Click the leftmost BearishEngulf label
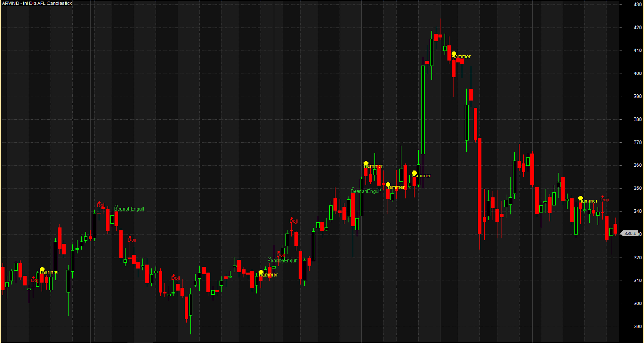This screenshot has height=343, width=644. pos(129,209)
